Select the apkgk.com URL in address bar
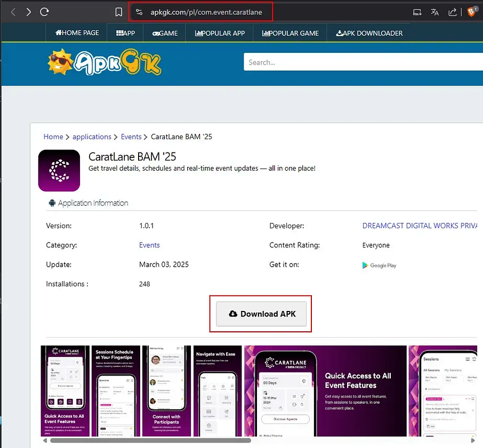Screen dimensions: 483x448 pos(206,12)
